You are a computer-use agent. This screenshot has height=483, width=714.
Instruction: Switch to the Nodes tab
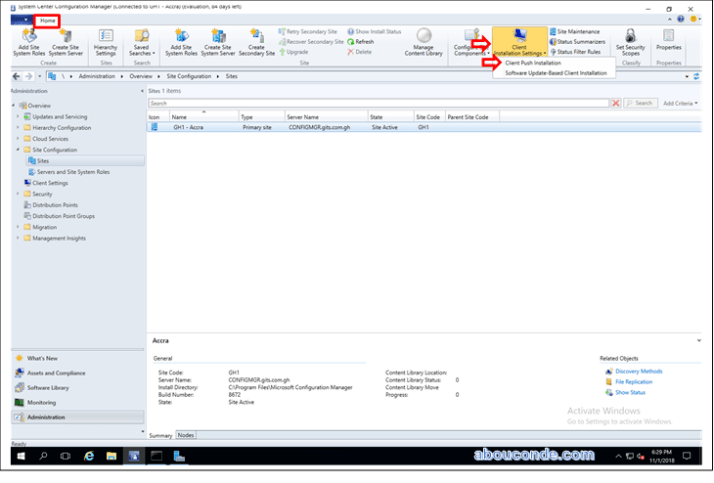click(x=185, y=435)
